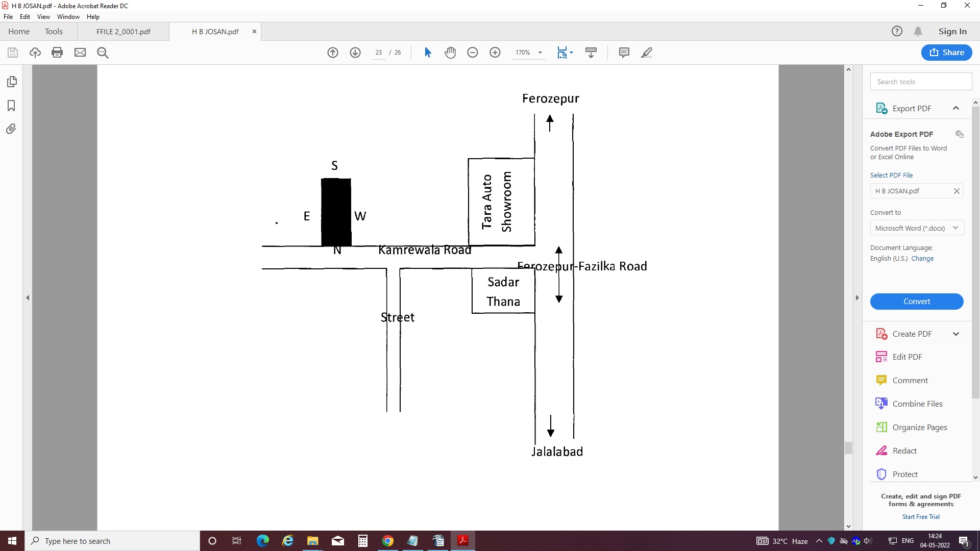This screenshot has width=980, height=551.
Task: Remove H B JOSAN.pdf from selected file
Action: tap(957, 191)
